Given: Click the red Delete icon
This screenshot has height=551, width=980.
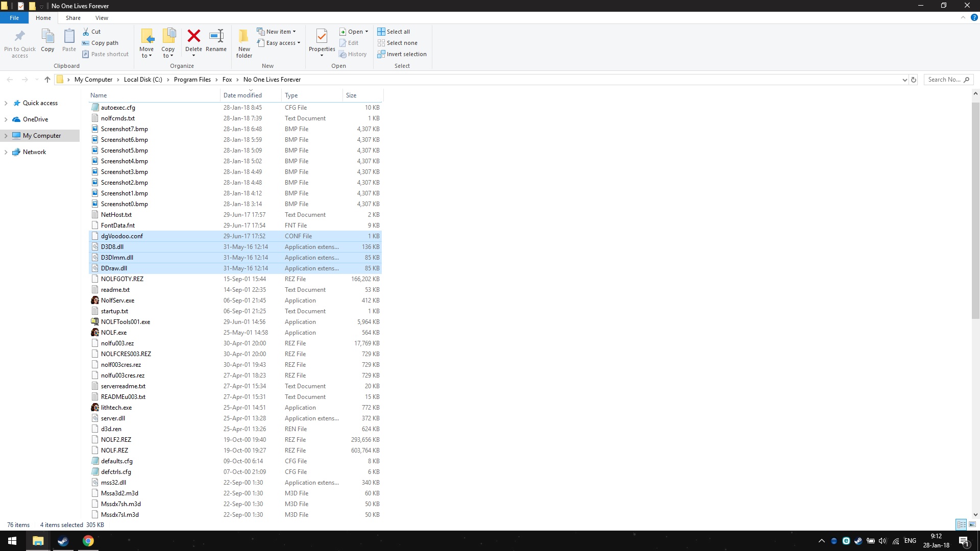Looking at the screenshot, I should pos(193,36).
